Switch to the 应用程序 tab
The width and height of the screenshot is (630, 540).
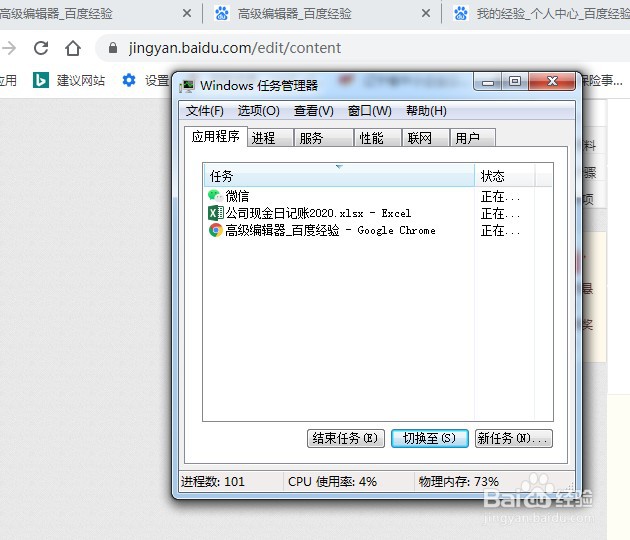pyautogui.click(x=215, y=137)
